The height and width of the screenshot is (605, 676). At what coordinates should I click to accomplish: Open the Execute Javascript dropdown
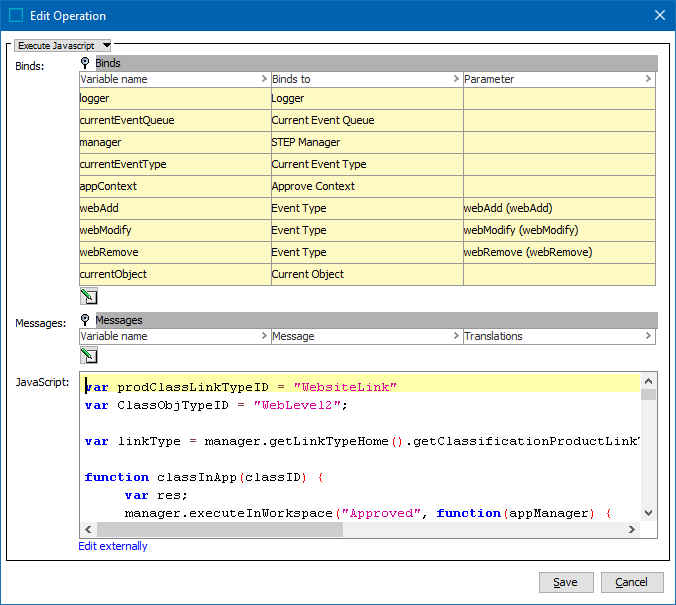tap(64, 44)
